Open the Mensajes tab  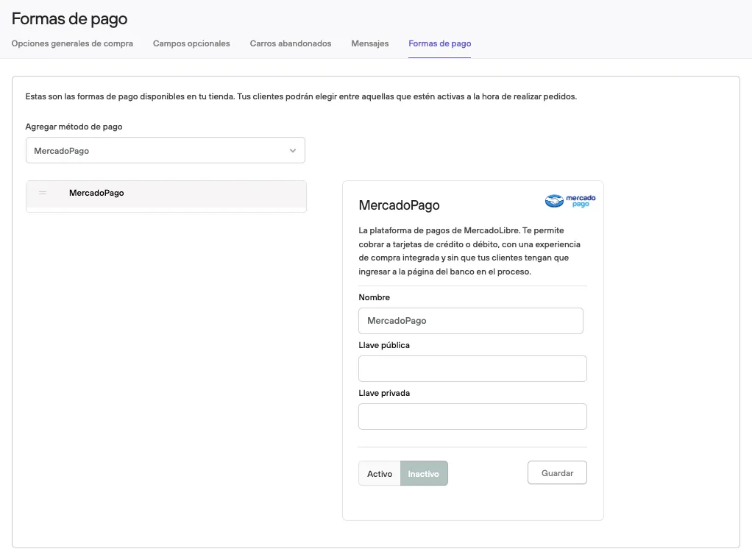(370, 43)
